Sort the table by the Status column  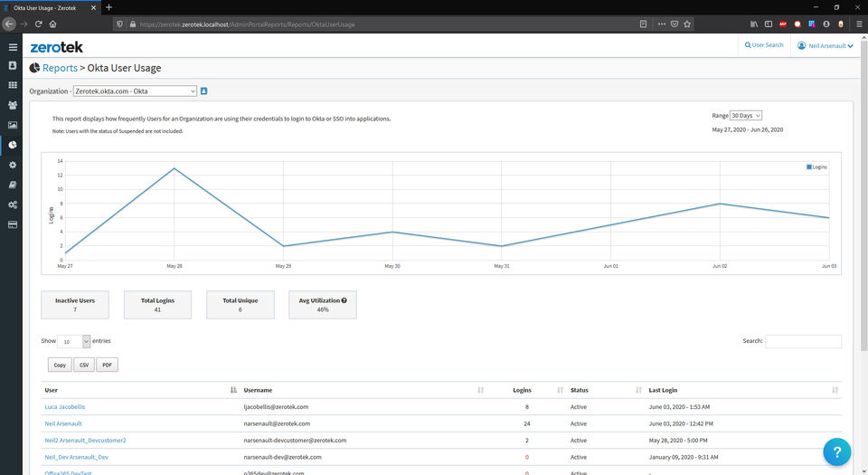(x=606, y=390)
